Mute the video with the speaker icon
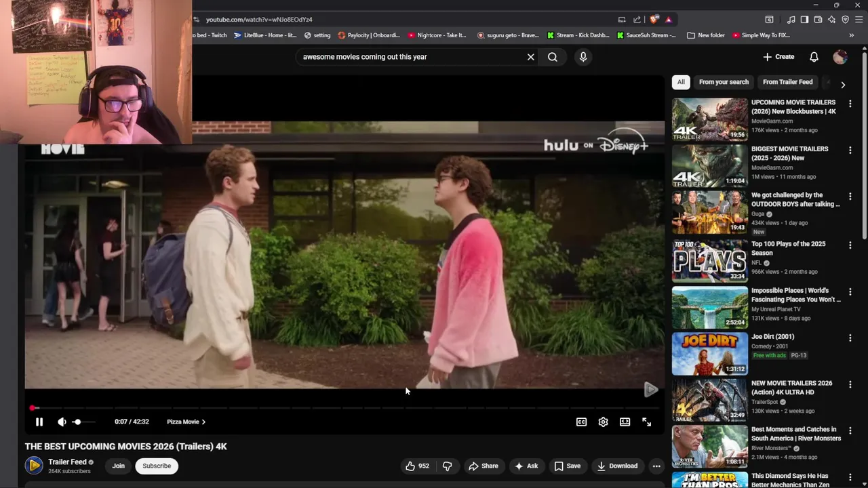The image size is (868, 488). pos(62,422)
